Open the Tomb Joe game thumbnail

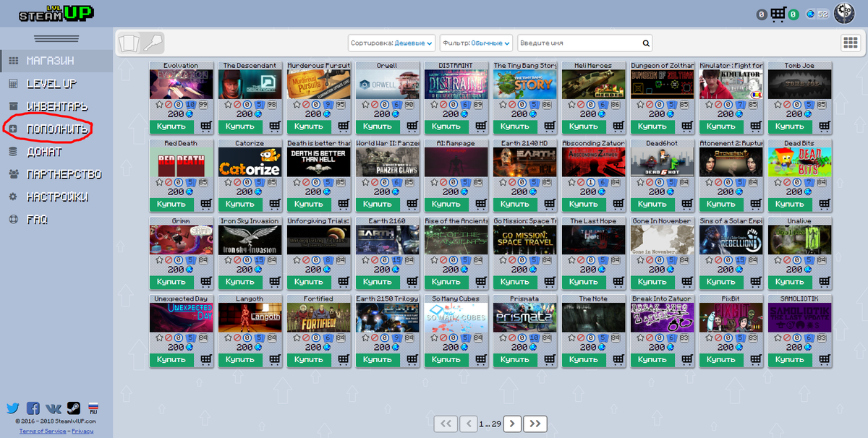point(799,85)
